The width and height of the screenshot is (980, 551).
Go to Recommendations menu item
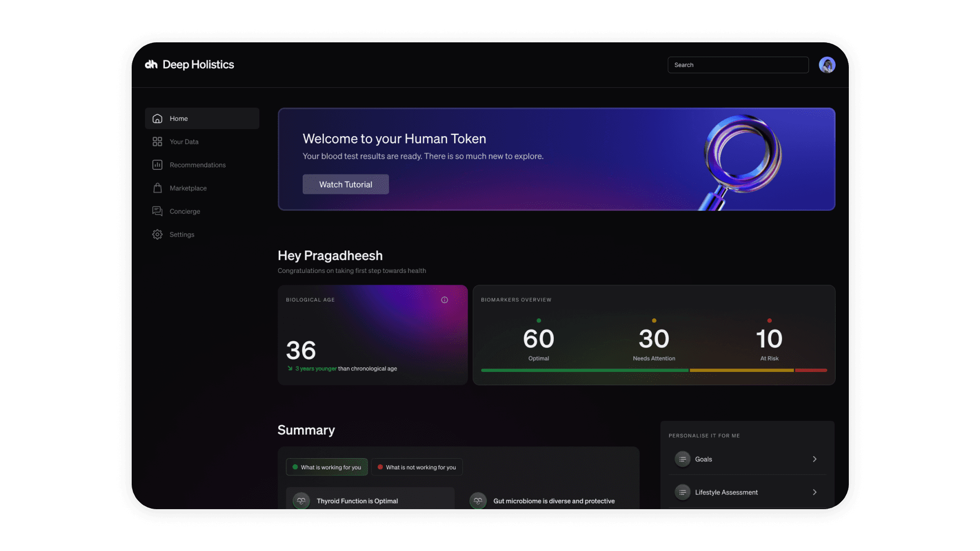point(198,165)
